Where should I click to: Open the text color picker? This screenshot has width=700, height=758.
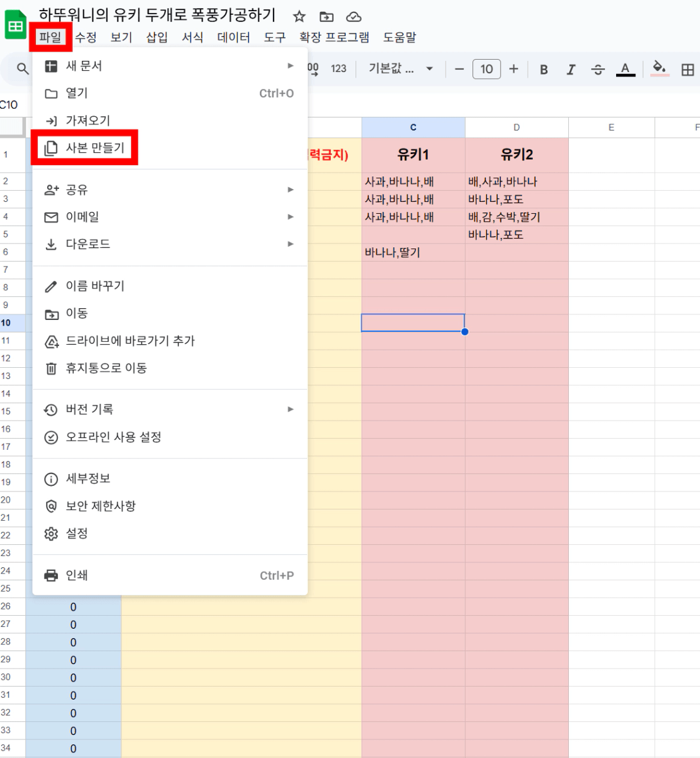[x=625, y=70]
